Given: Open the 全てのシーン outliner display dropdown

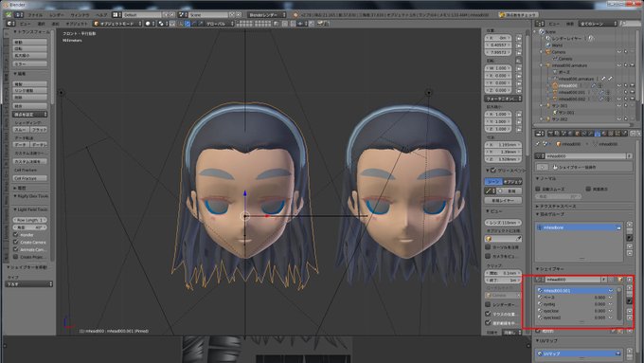Looking at the screenshot, I should [599, 24].
